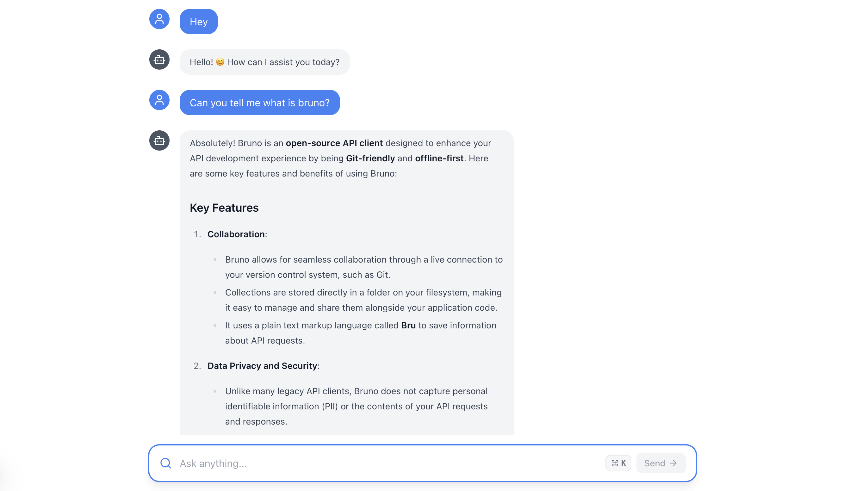Focus the "Ask anything..." input field

(x=391, y=463)
